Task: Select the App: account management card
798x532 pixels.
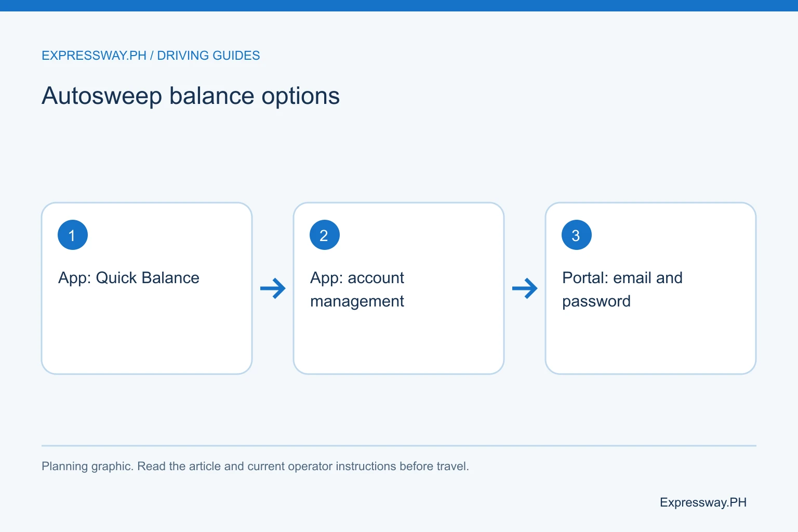Action: [398, 288]
